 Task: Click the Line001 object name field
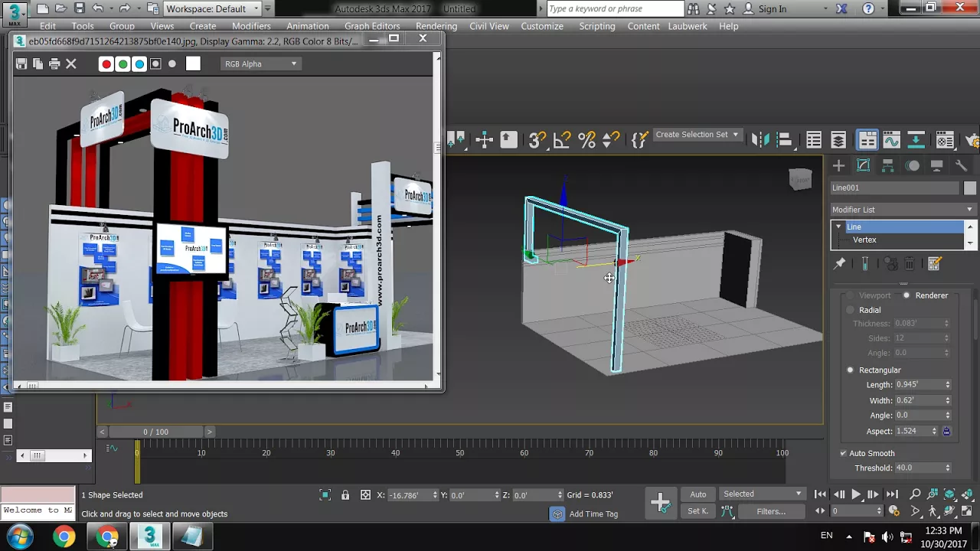pyautogui.click(x=895, y=188)
